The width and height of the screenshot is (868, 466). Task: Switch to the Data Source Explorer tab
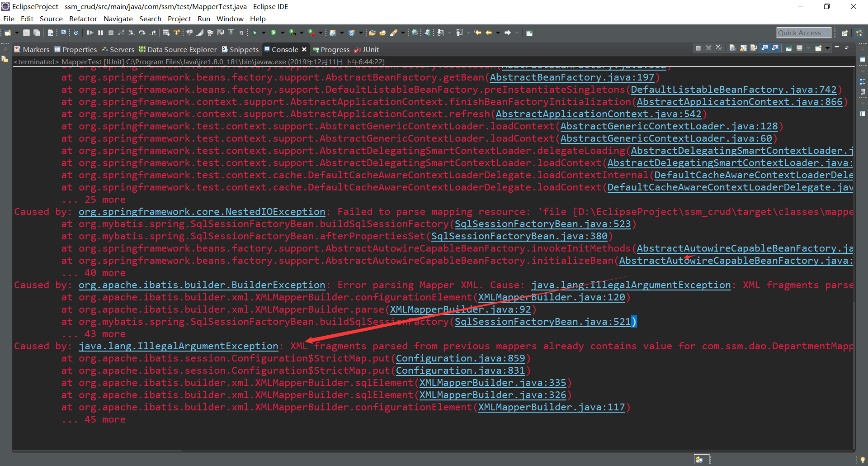coord(178,49)
